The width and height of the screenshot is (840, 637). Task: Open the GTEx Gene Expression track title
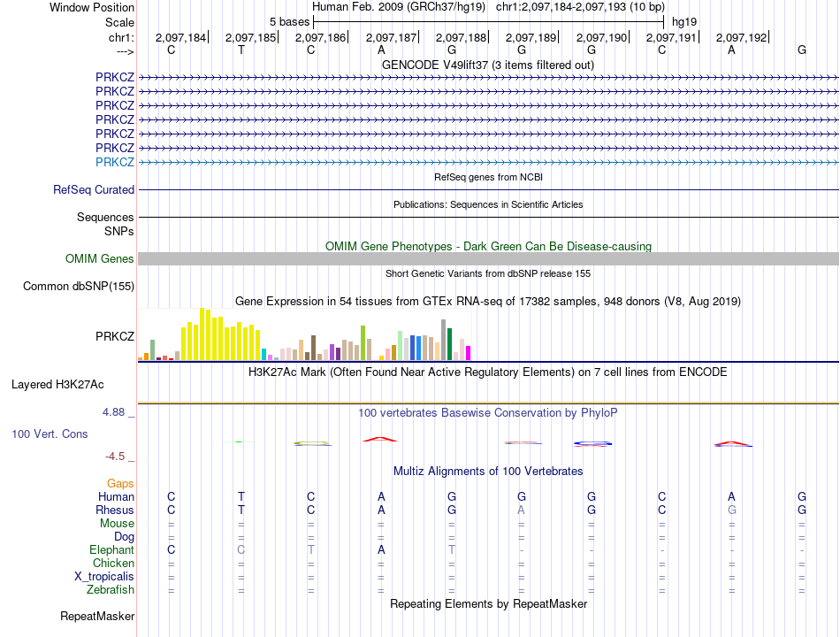[488, 302]
